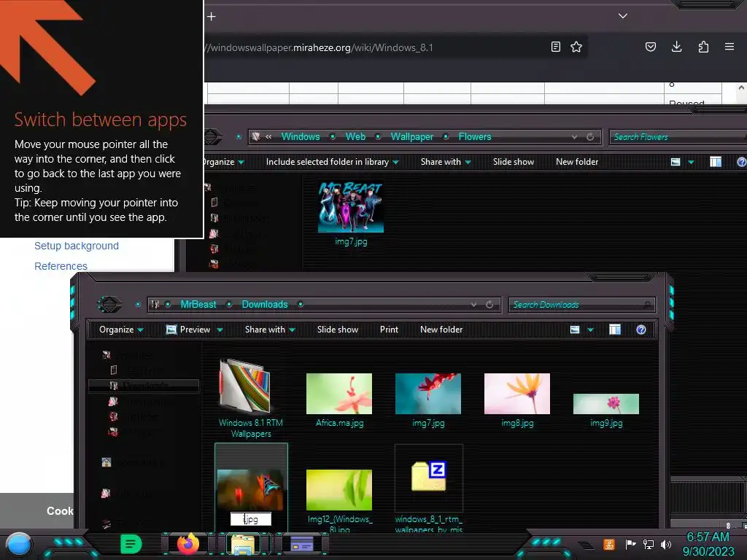Open a new Firefox tab with plus
This screenshot has width=747, height=560.
pos(212,17)
